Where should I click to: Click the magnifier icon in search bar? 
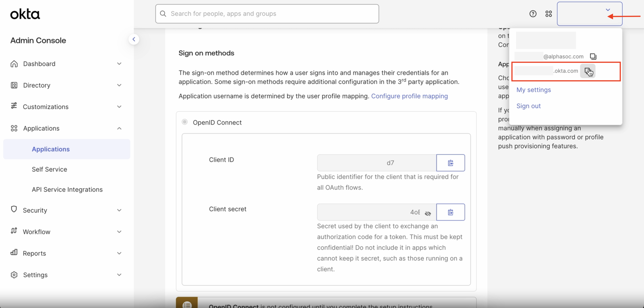pyautogui.click(x=163, y=14)
